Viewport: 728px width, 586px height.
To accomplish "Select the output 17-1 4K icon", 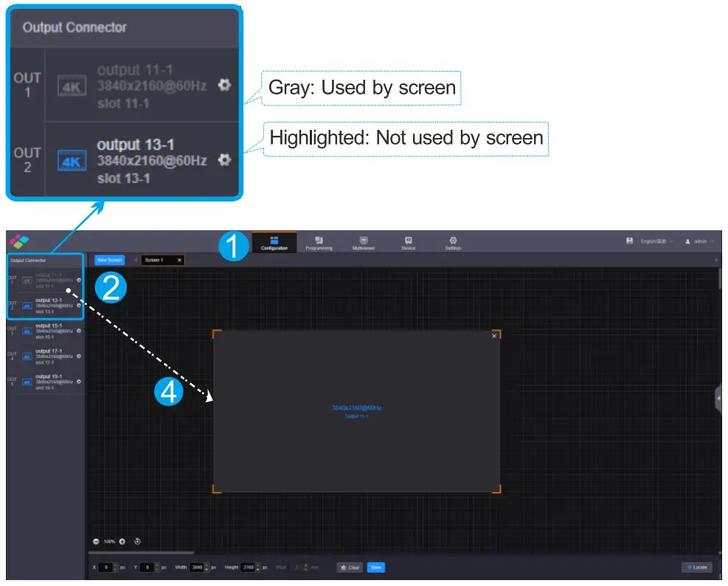I will [x=27, y=357].
